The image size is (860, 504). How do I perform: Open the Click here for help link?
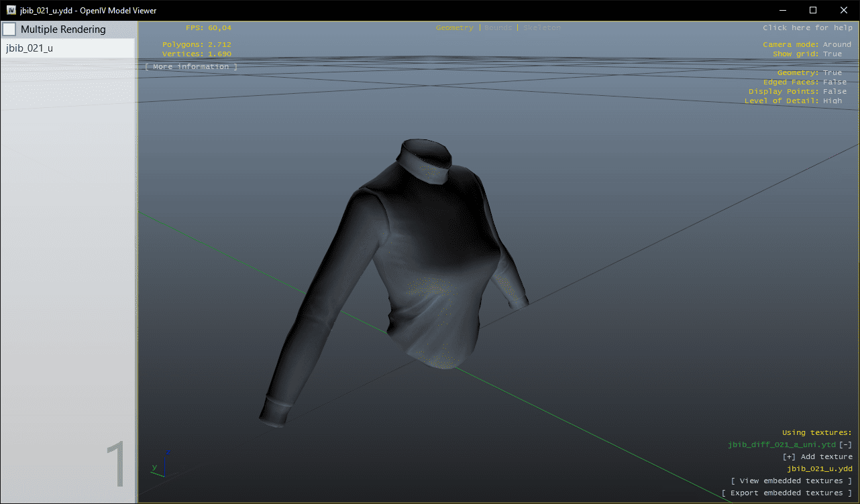point(807,28)
